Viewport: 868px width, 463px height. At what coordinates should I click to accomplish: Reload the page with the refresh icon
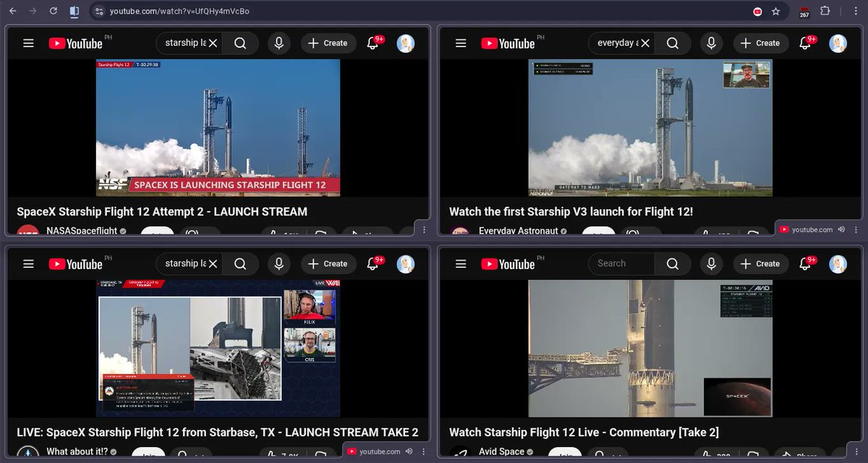point(53,12)
